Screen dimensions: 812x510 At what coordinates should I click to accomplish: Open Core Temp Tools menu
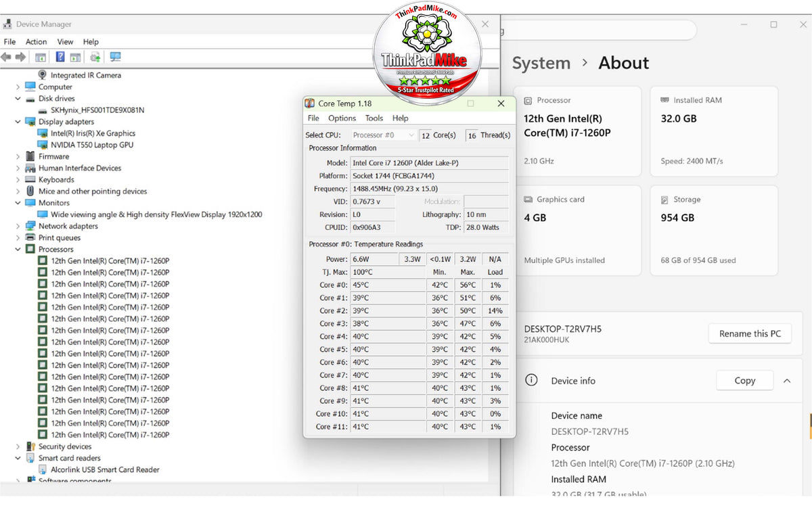coord(374,118)
